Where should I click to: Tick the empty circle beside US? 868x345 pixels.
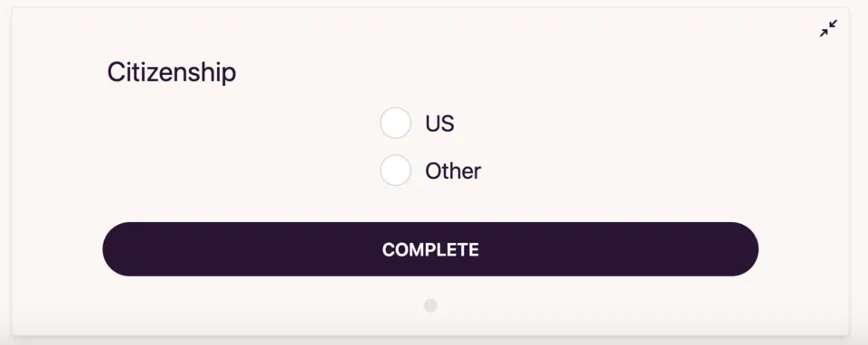point(395,123)
